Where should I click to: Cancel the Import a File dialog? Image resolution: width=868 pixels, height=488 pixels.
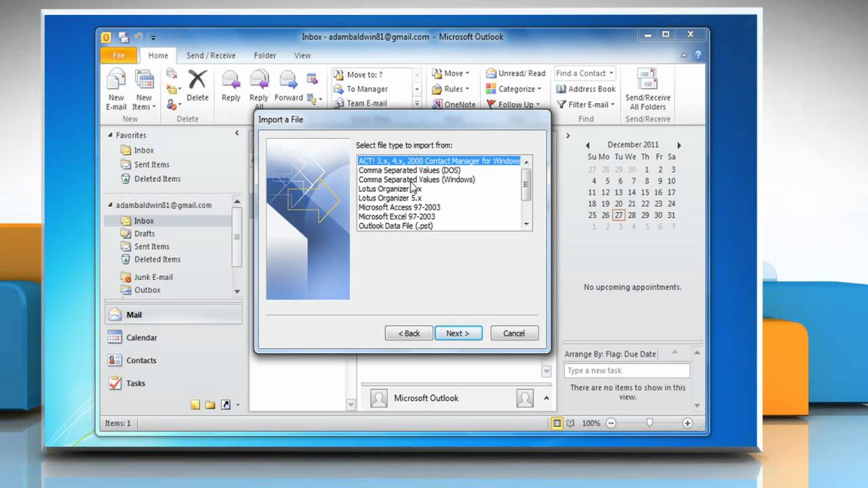(514, 333)
